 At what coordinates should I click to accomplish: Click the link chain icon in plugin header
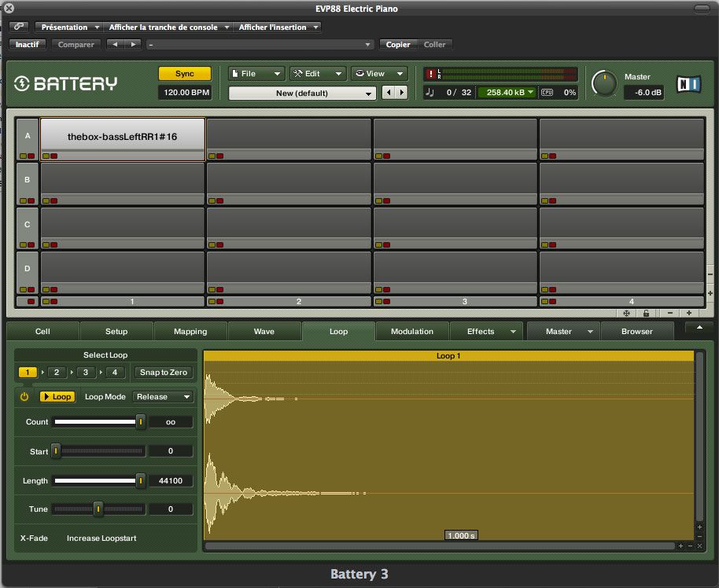(x=19, y=27)
